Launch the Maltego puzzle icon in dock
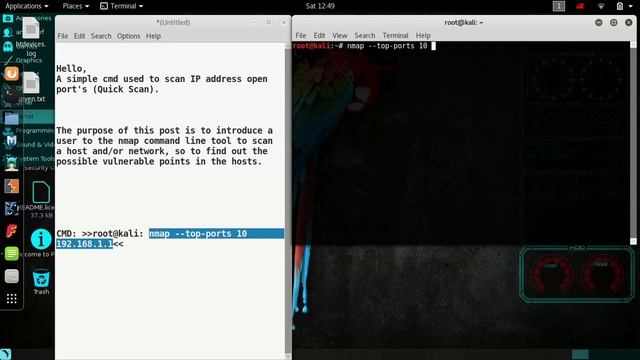Viewport: 640px width, 360px height. [11, 209]
